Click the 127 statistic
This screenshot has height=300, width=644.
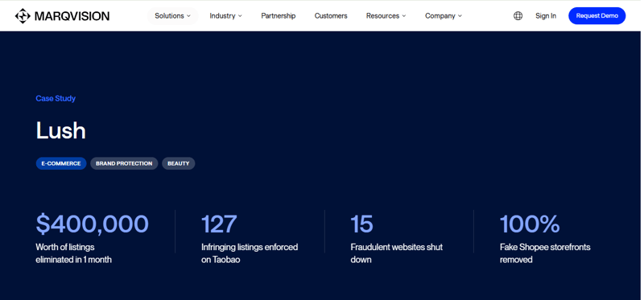tap(219, 224)
